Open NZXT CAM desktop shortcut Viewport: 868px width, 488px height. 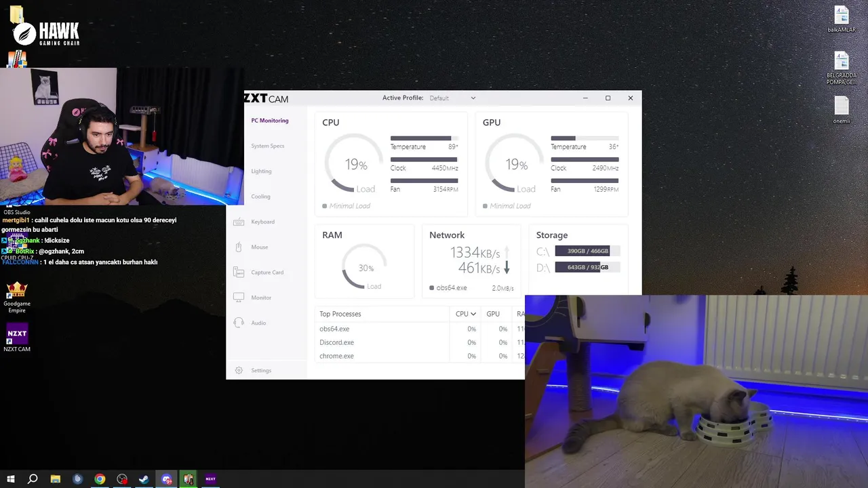click(x=17, y=337)
